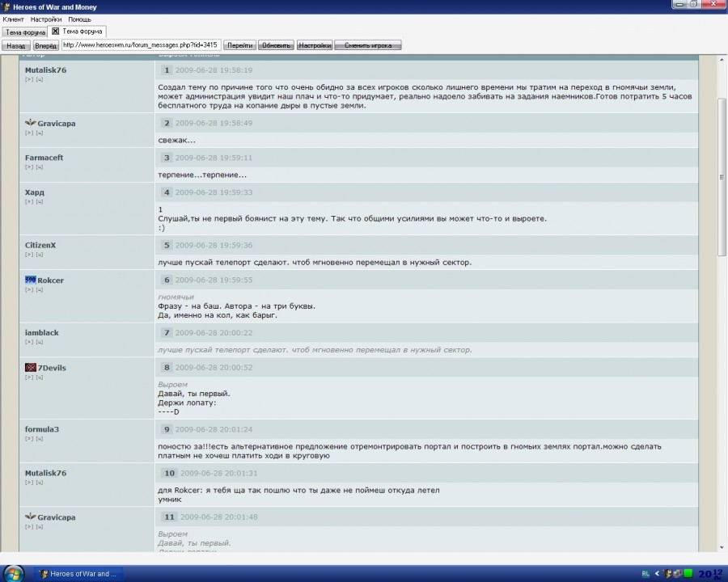Open Rokcer's profile link
The image size is (728, 582).
(51, 280)
